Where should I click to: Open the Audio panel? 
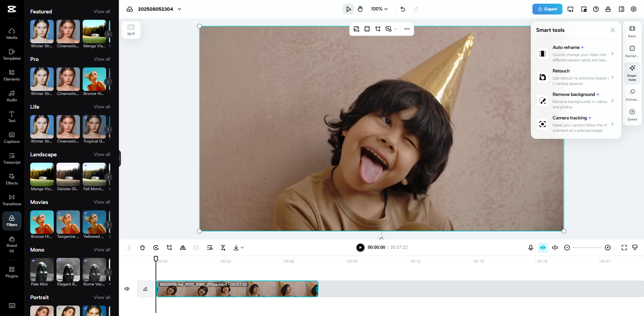coord(11,96)
